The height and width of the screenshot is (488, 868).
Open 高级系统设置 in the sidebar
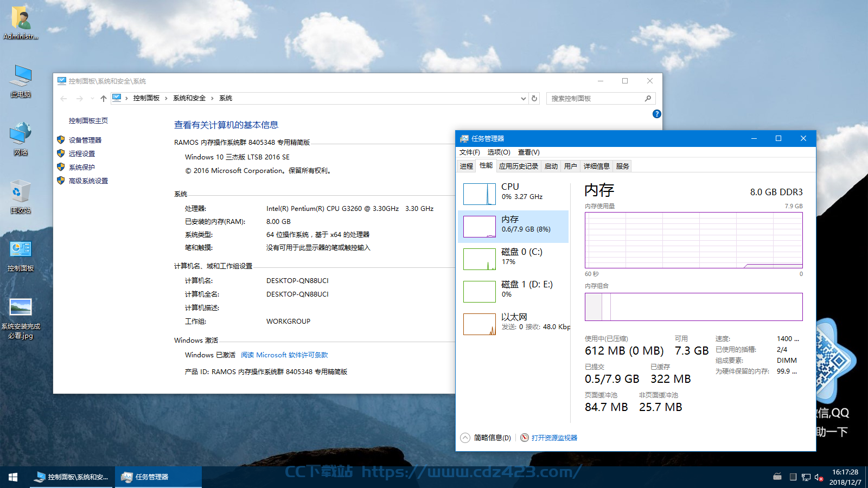point(88,181)
